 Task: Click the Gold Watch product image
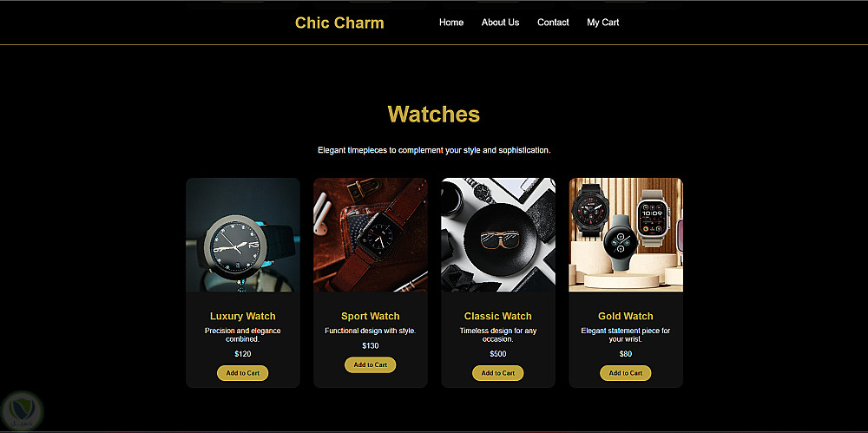626,235
